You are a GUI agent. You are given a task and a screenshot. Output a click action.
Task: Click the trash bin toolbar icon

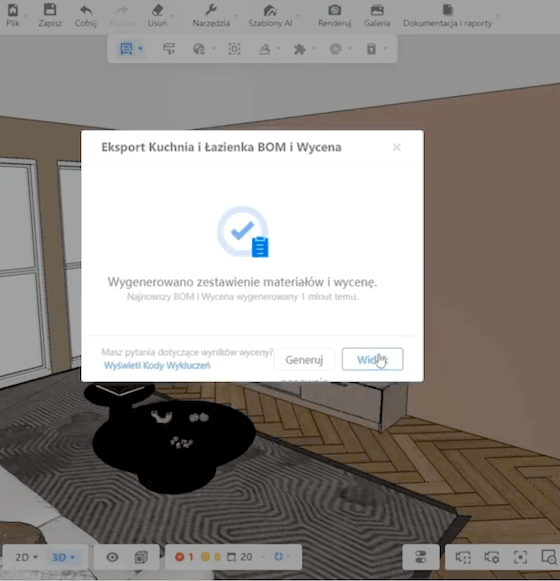[371, 49]
